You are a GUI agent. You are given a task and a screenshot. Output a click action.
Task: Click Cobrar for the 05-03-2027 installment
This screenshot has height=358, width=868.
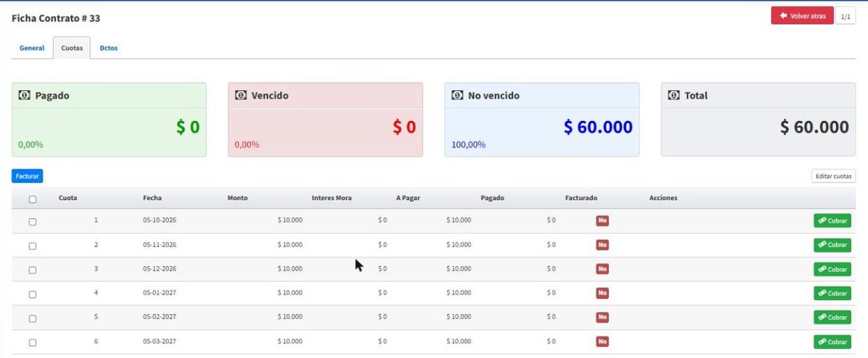[x=832, y=342]
